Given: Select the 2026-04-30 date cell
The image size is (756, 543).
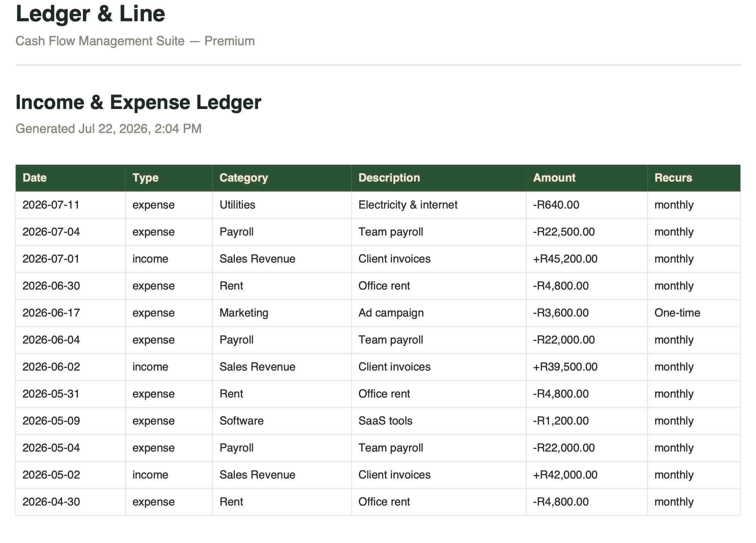Looking at the screenshot, I should [70, 502].
